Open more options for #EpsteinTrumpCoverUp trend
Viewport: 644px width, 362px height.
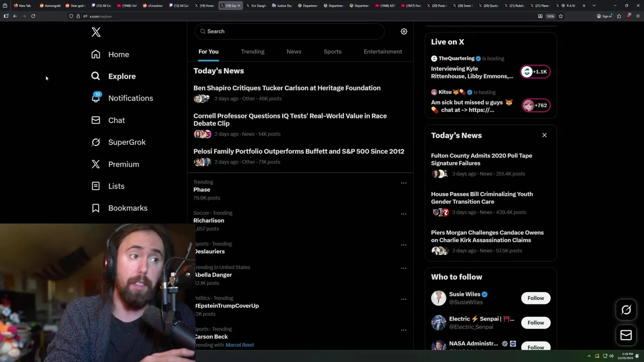404,299
